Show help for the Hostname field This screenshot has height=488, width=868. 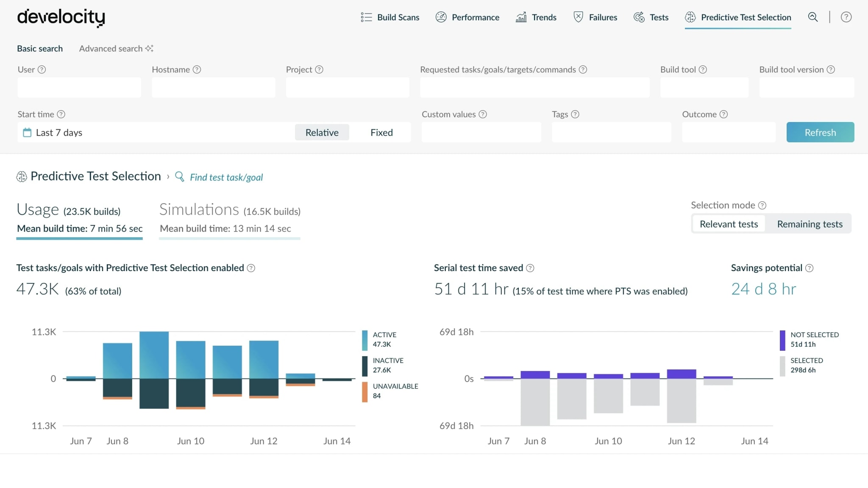(x=197, y=69)
